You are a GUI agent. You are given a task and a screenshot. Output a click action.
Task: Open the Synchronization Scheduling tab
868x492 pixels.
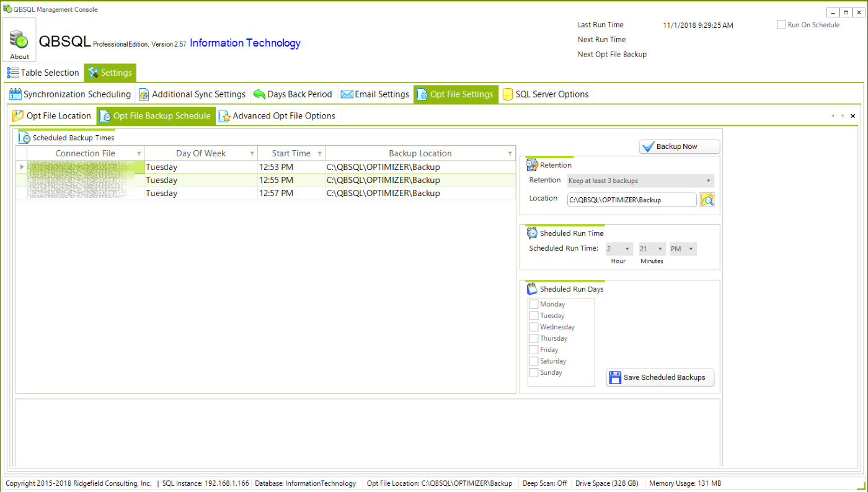click(71, 94)
